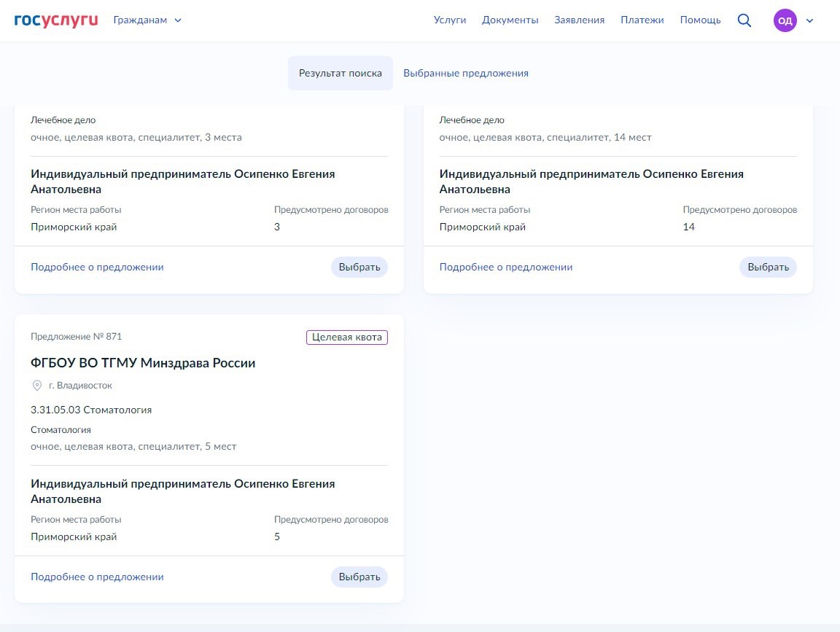Screen dimensions: 840x632
Task: Switch to Выбранные предложения tab
Action: [x=465, y=74]
